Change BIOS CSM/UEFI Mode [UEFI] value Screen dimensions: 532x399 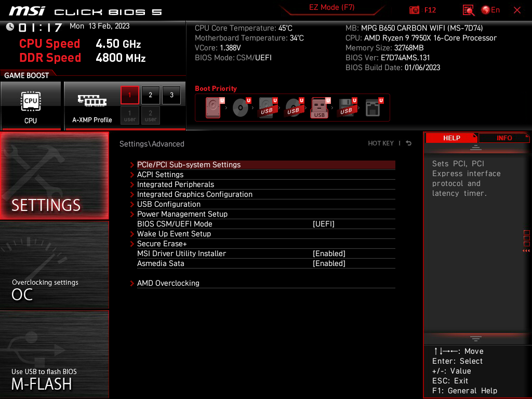[323, 224]
